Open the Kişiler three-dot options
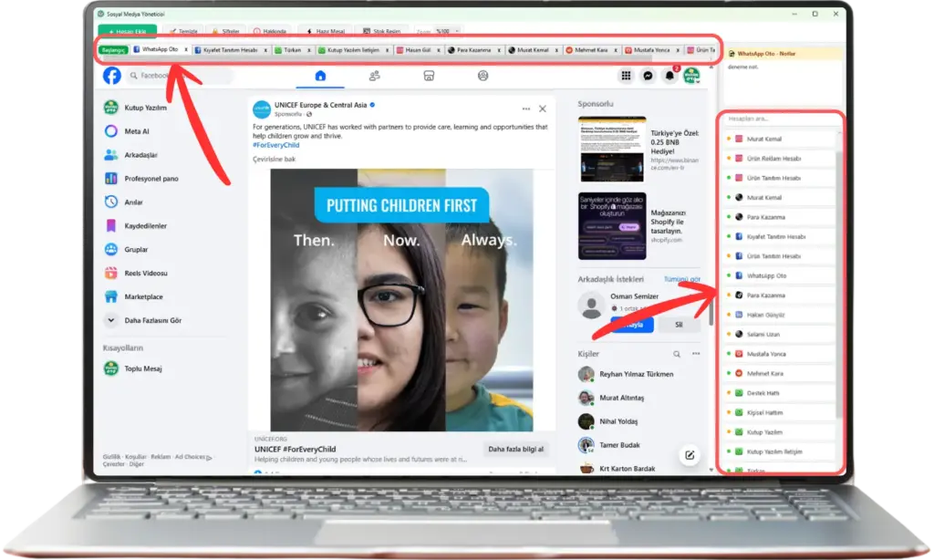The image size is (934, 560). click(x=696, y=354)
